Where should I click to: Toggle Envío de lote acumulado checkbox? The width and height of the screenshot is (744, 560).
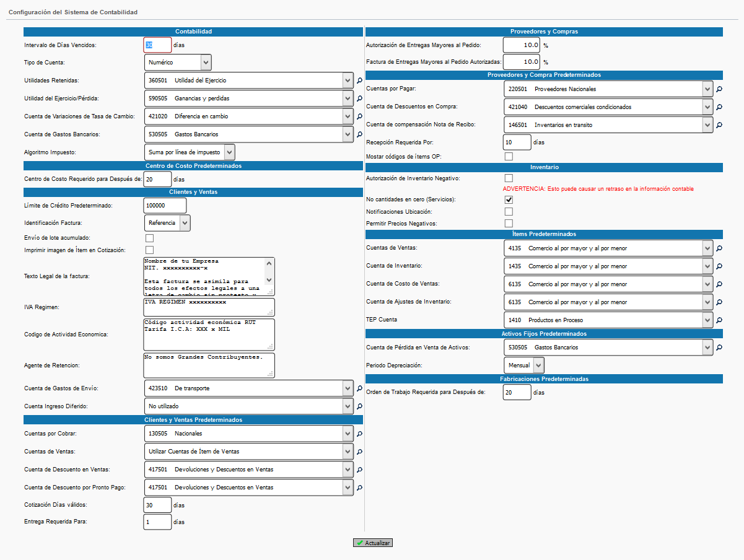click(x=149, y=238)
